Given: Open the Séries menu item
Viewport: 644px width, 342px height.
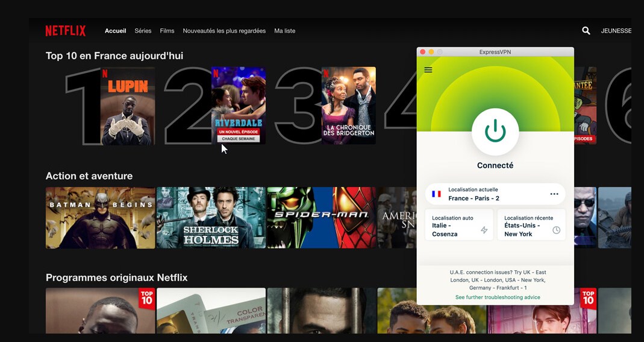Looking at the screenshot, I should coord(143,31).
